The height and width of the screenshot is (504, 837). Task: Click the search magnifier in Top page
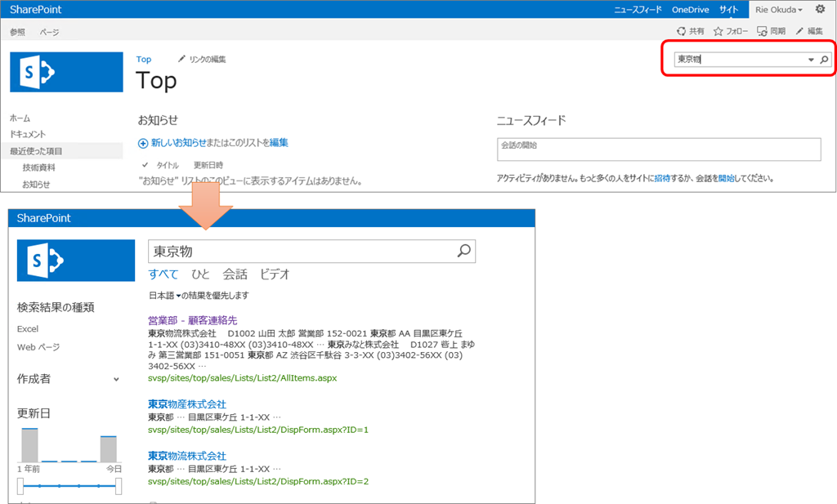pyautogui.click(x=824, y=60)
